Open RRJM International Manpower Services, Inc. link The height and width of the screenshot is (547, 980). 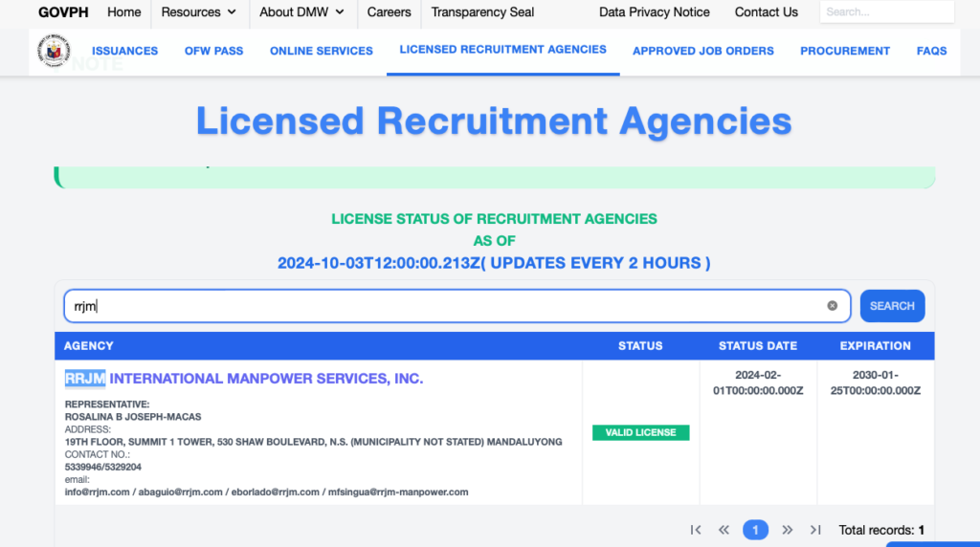(244, 379)
